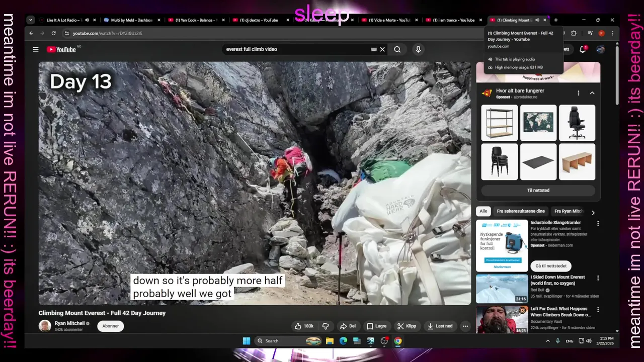Viewport: 644px width, 362px height.
Task: Open a new tab with the plus icon
Action: [556, 20]
